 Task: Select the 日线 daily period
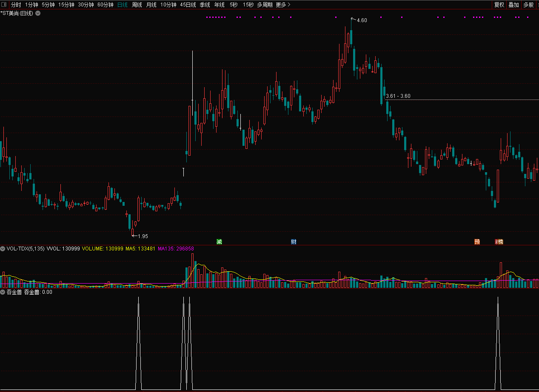click(122, 5)
